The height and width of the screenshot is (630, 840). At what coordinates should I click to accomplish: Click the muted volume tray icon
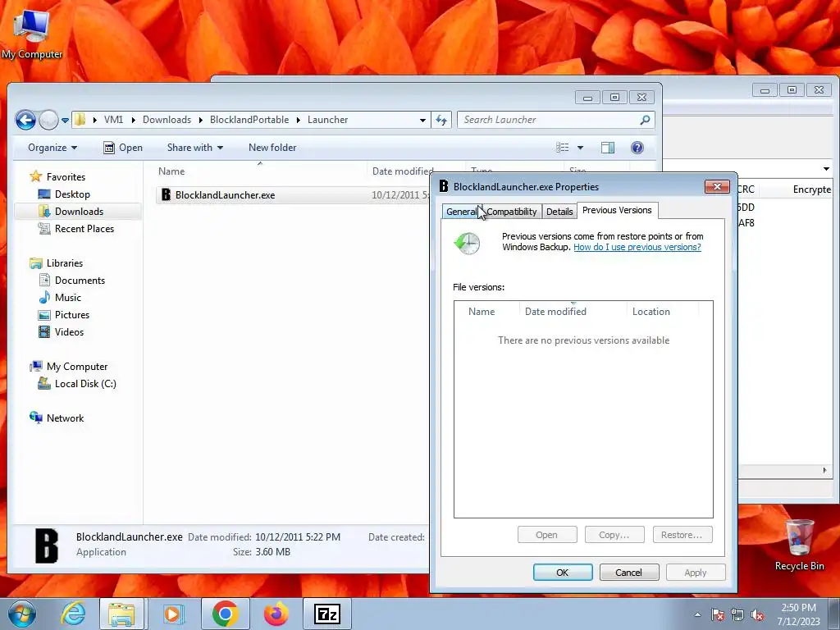(x=757, y=615)
